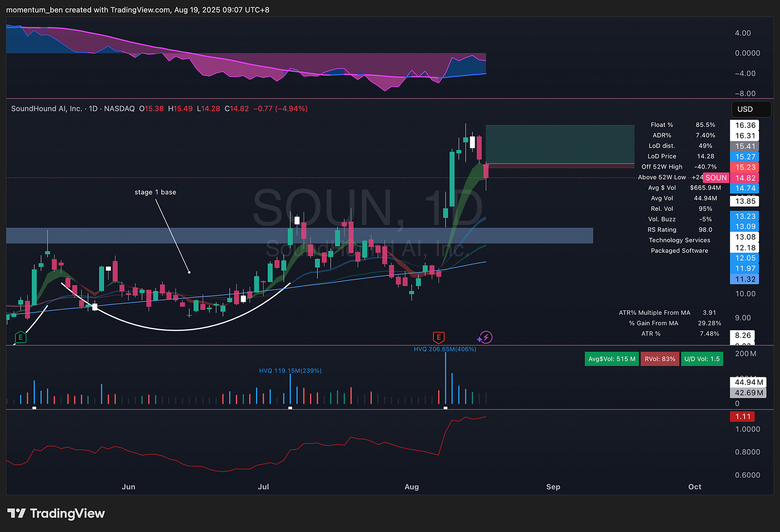Click the RVol: 83% red badge
Viewport: 780px width, 532px height.
pos(660,359)
